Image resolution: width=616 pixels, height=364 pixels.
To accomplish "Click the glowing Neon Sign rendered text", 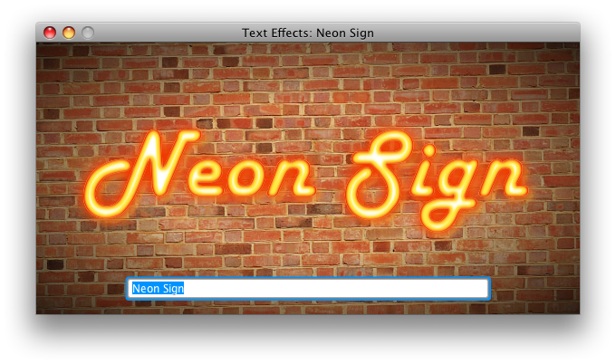I will 306,180.
